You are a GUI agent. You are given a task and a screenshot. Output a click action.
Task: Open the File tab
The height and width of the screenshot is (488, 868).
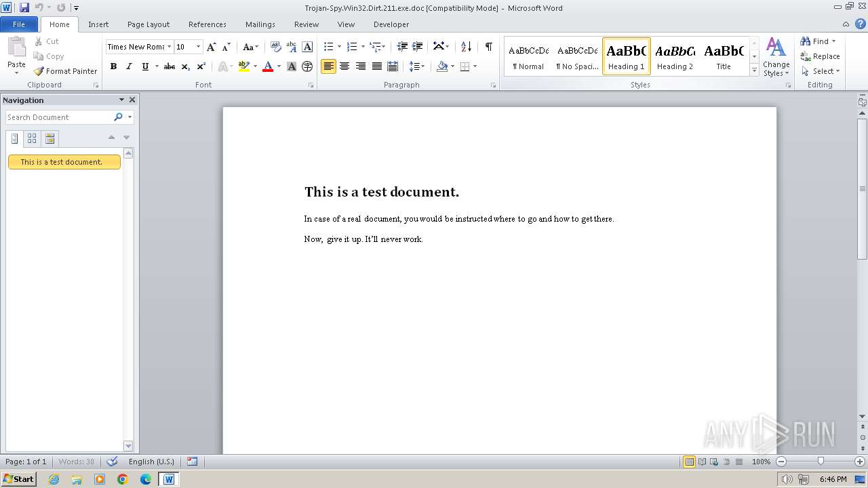pos(19,24)
